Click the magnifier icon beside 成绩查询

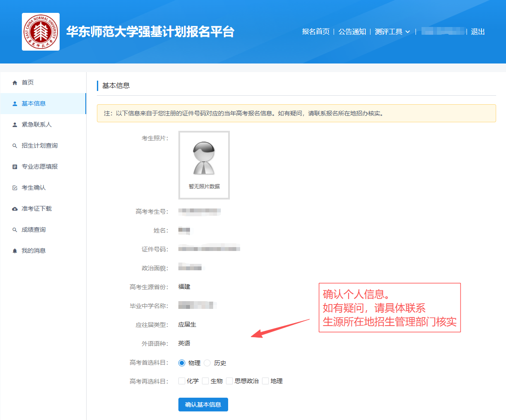click(15, 230)
